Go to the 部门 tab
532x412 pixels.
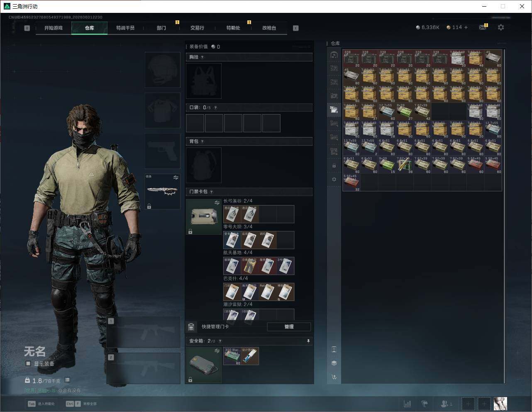161,28
